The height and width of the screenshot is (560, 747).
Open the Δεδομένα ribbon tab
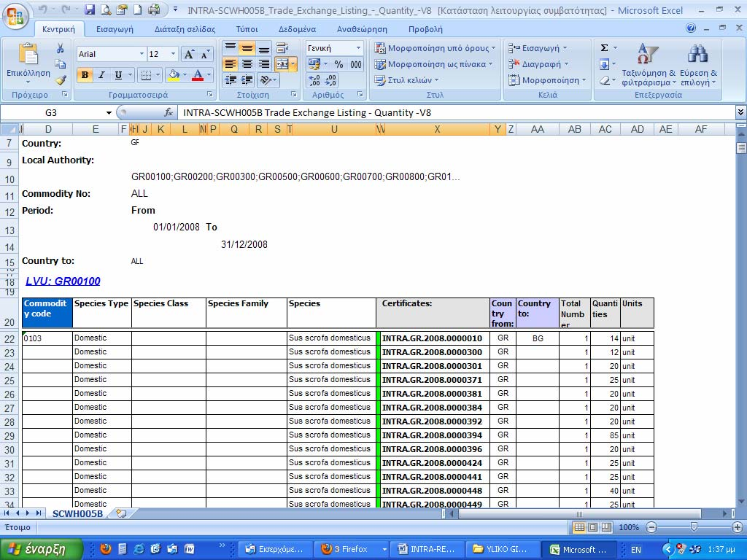click(298, 29)
